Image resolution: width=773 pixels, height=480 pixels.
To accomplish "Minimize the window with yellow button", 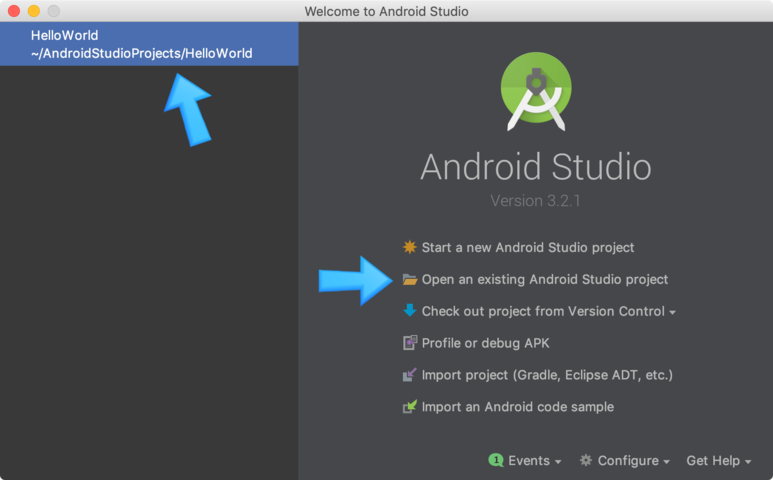I will [x=34, y=11].
